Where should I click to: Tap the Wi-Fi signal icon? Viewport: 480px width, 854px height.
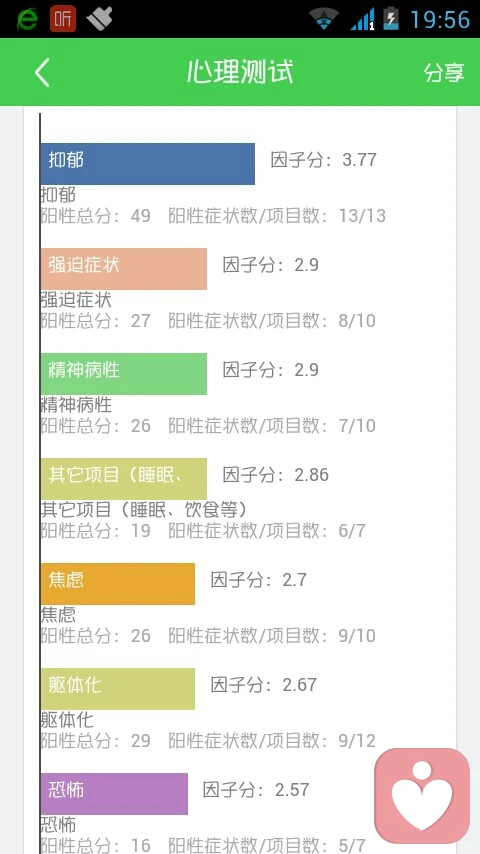325,19
